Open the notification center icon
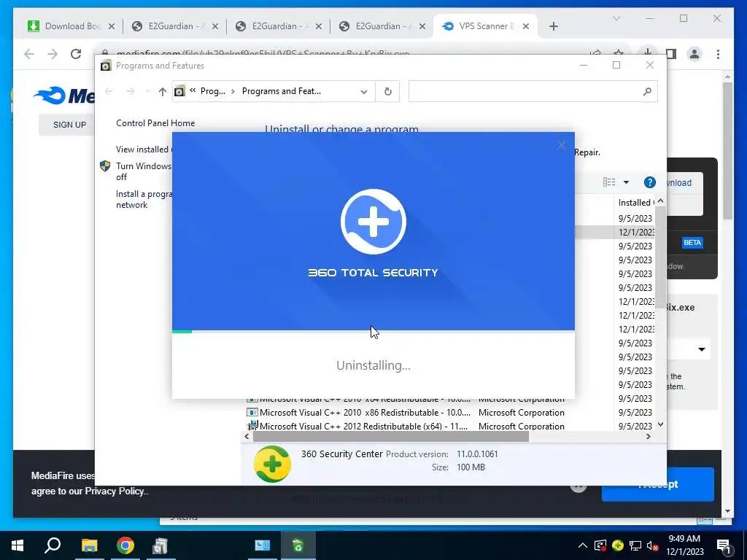Image resolution: width=747 pixels, height=560 pixels. pos(724,546)
